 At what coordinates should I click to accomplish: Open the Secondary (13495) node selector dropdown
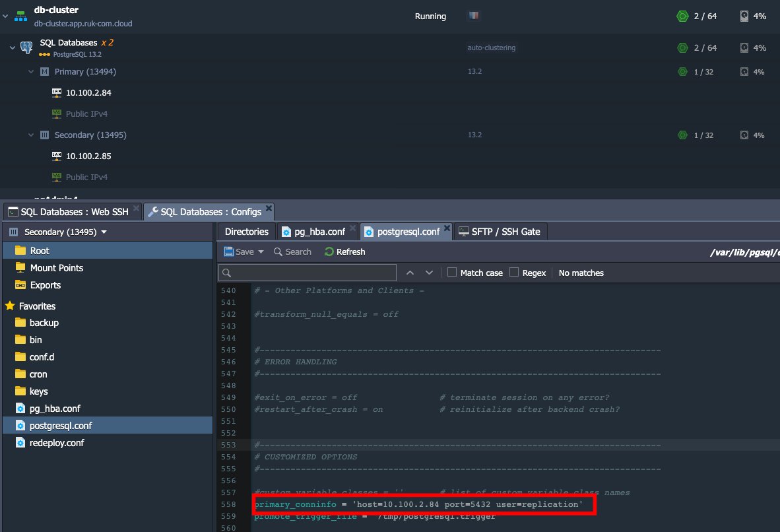pyautogui.click(x=104, y=232)
